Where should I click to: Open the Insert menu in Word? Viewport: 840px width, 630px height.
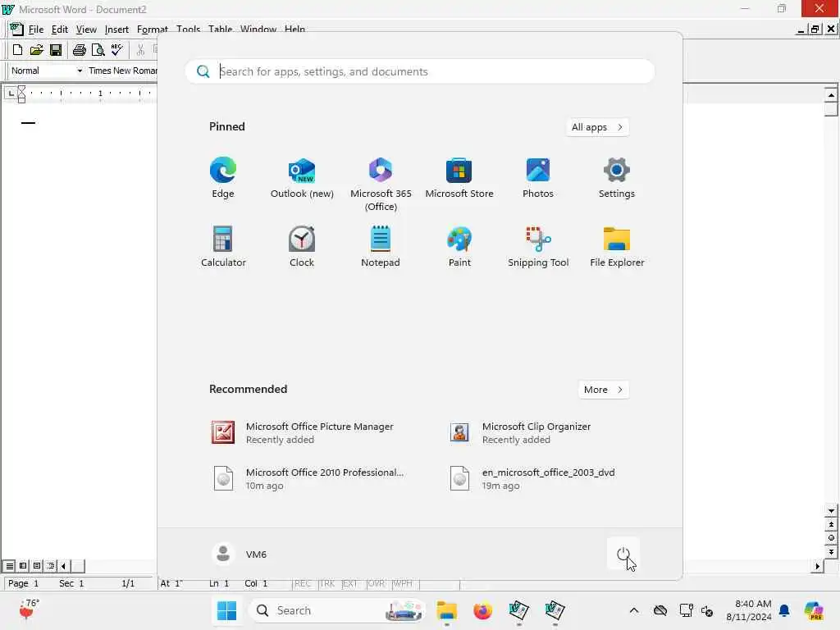click(116, 30)
